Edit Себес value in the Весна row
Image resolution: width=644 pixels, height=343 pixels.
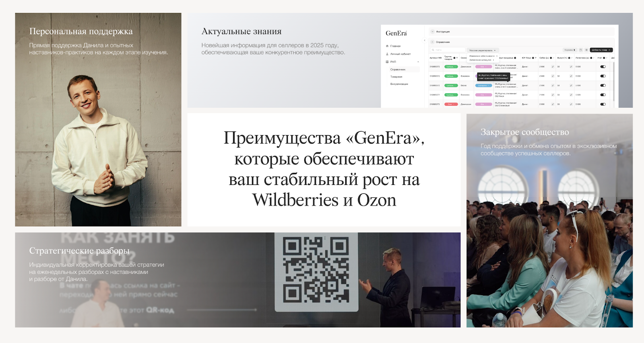click(553, 85)
